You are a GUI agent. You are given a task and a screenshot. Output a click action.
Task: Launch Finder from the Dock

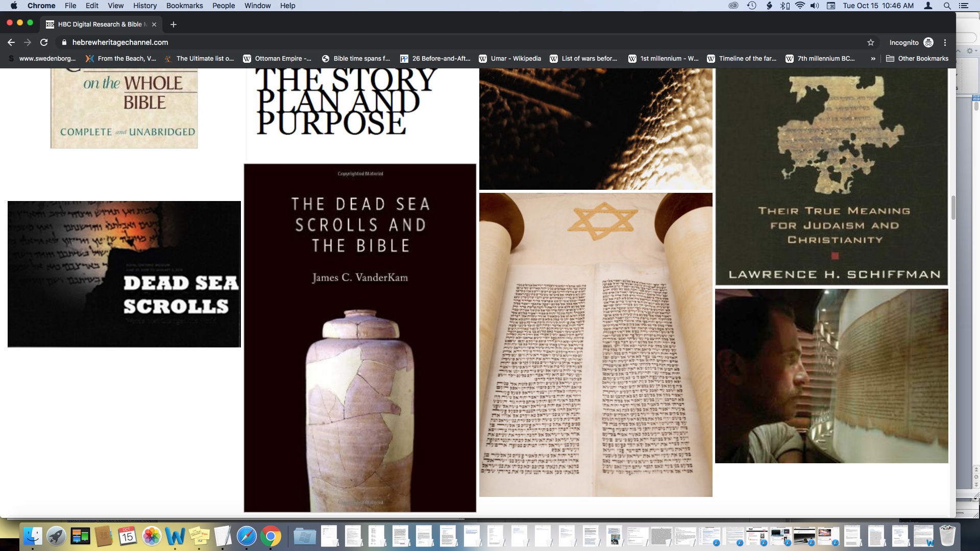33,536
